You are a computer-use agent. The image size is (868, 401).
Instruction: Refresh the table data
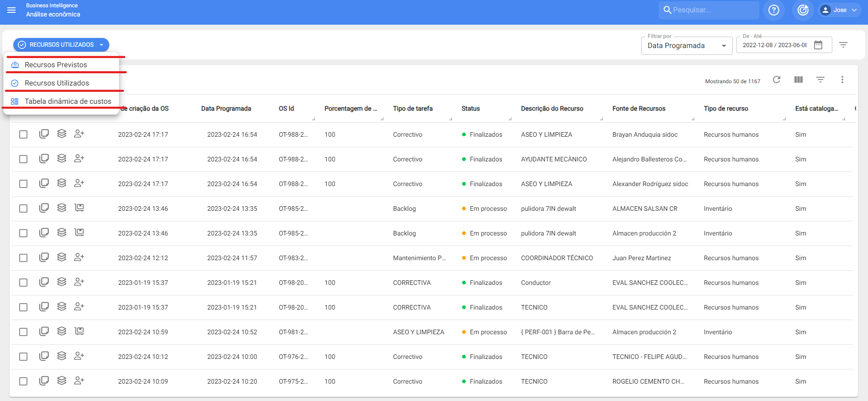click(777, 80)
